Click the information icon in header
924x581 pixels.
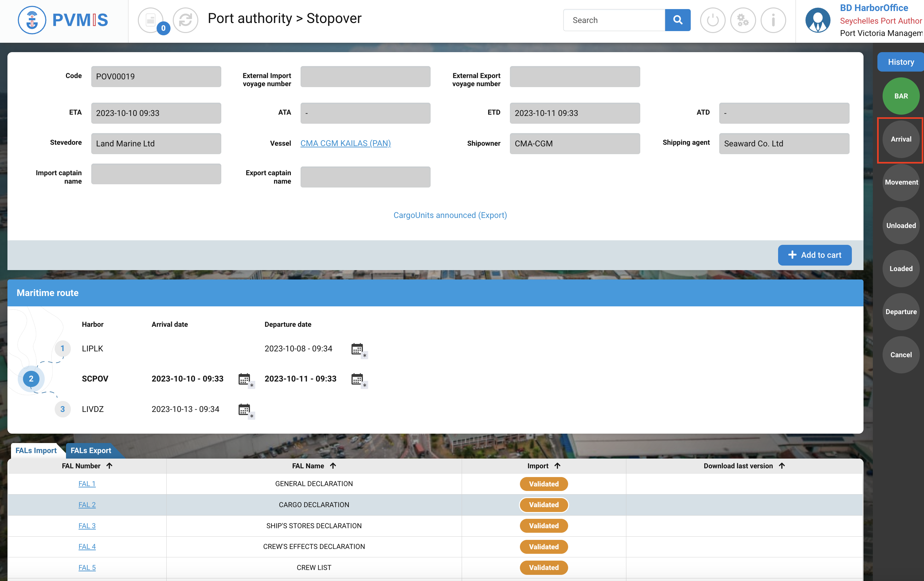[x=773, y=20]
